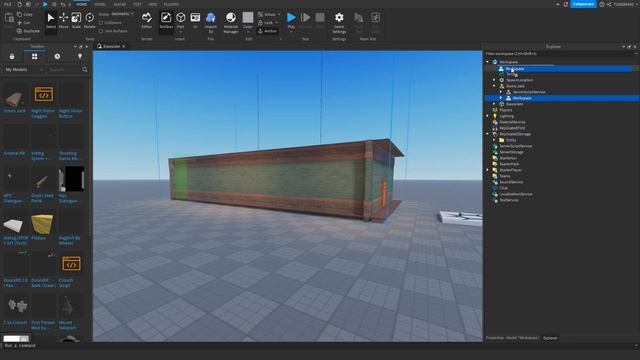
Task: Click the Copy button in Clipboard
Action: tap(25, 14)
